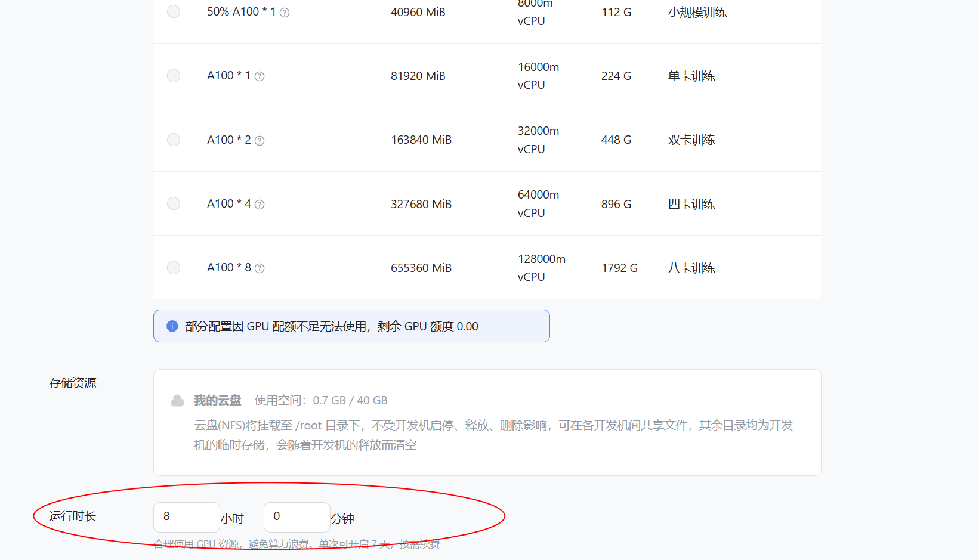The width and height of the screenshot is (979, 560).
Task: Select the A100 * 8 radio button
Action: coord(174,267)
